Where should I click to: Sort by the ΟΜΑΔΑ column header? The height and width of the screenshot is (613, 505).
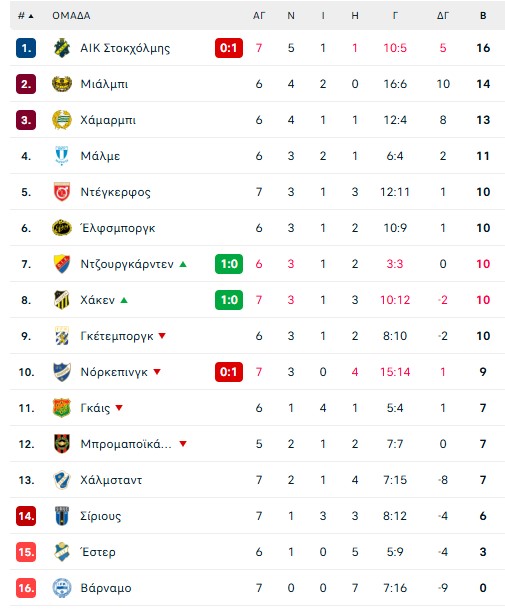click(x=71, y=16)
